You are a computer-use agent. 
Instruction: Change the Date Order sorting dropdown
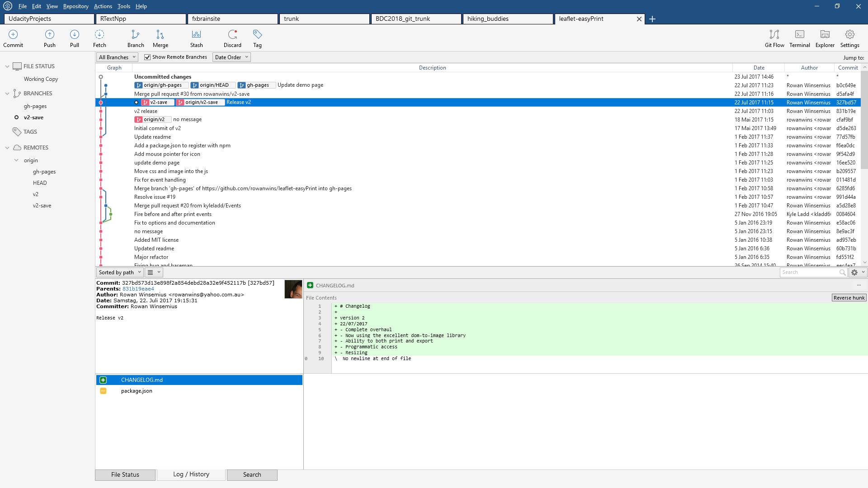click(231, 57)
